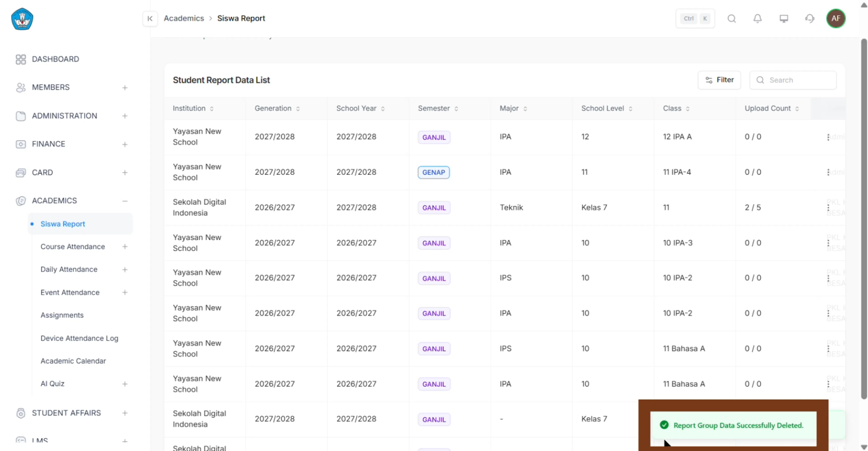868x451 pixels.
Task: Click the monitor display icon in the top bar
Action: coord(784,19)
